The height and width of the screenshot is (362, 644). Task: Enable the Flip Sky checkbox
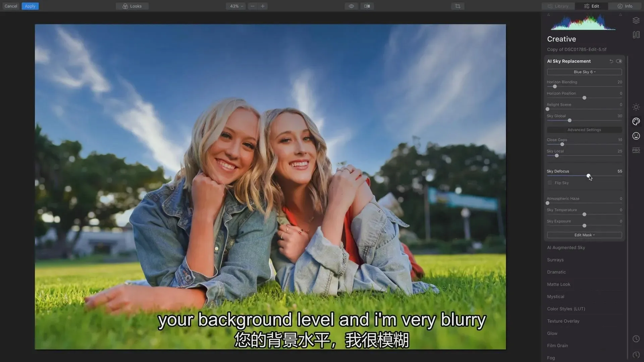(x=550, y=183)
